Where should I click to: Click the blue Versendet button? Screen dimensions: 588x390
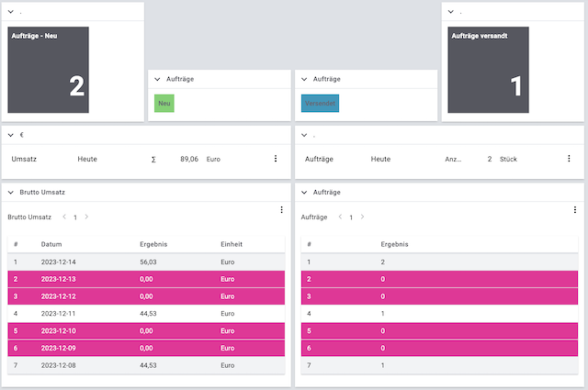coord(320,104)
